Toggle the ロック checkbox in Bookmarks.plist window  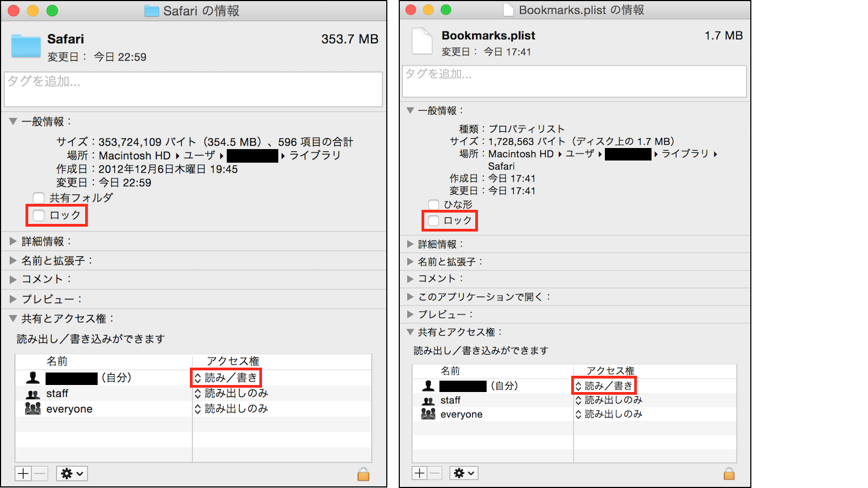click(433, 221)
